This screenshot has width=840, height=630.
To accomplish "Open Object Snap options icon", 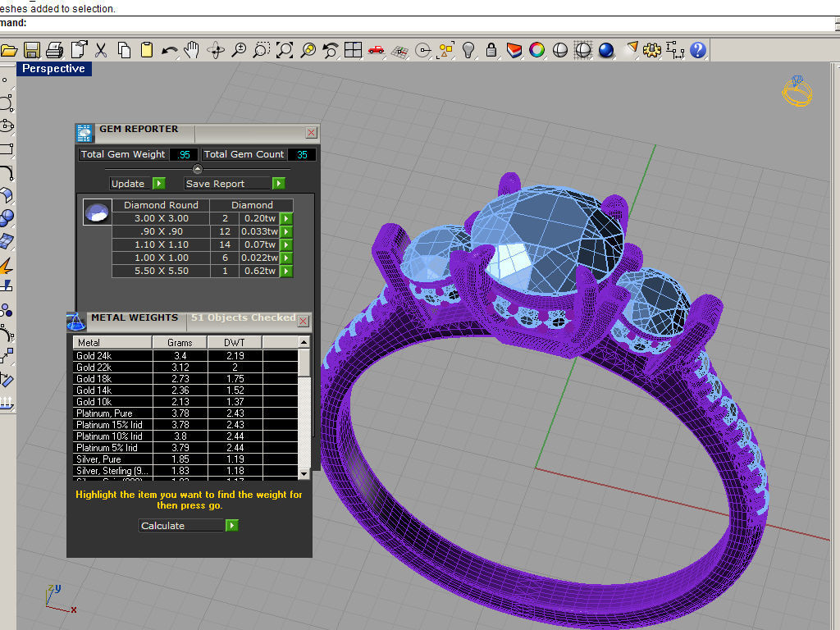I will 423,51.
